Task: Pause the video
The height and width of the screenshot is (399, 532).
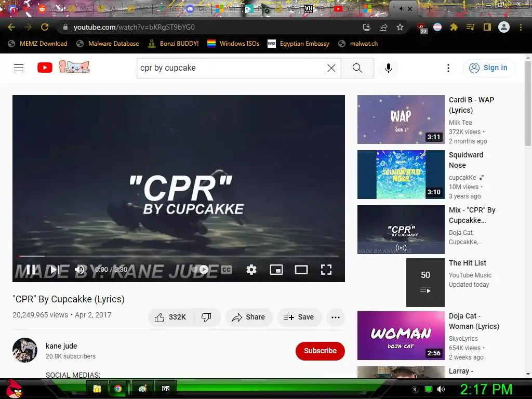Action: click(31, 270)
